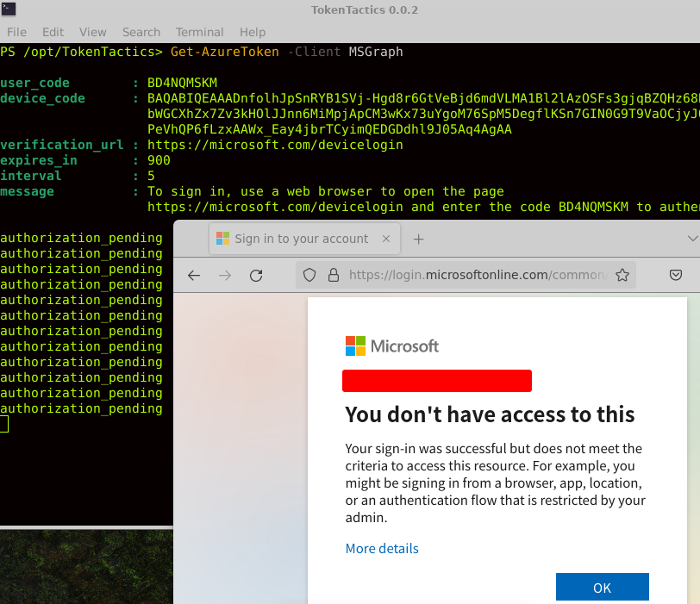The image size is (700, 604).
Task: Click the 'interval' label in terminal
Action: [31, 177]
